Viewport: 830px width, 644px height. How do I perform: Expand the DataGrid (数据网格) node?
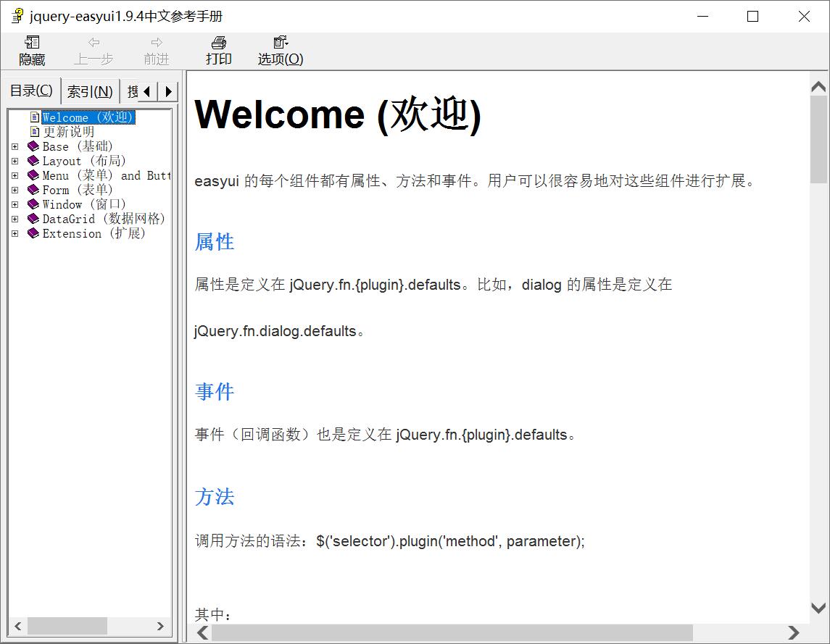[x=14, y=219]
